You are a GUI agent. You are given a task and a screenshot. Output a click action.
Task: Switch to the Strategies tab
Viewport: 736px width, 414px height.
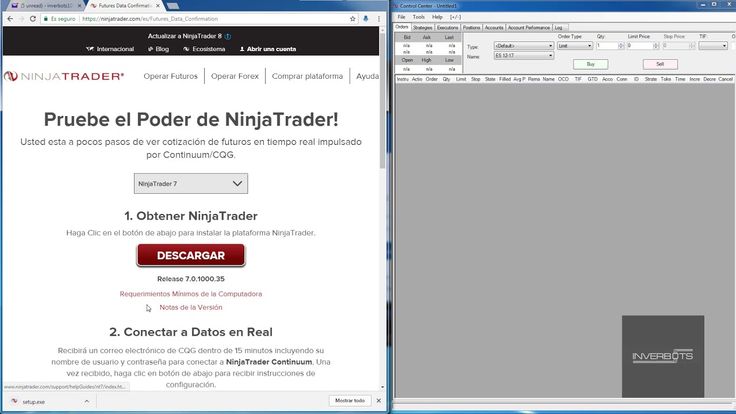tap(422, 28)
